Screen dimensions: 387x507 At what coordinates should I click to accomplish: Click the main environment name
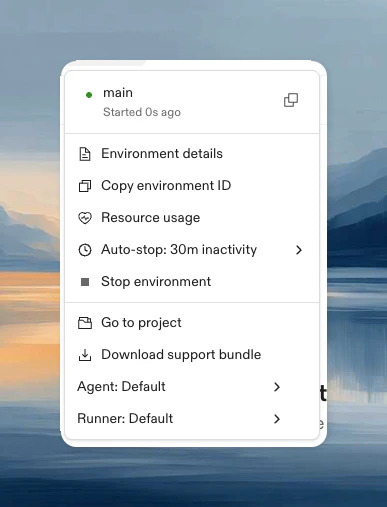point(118,93)
